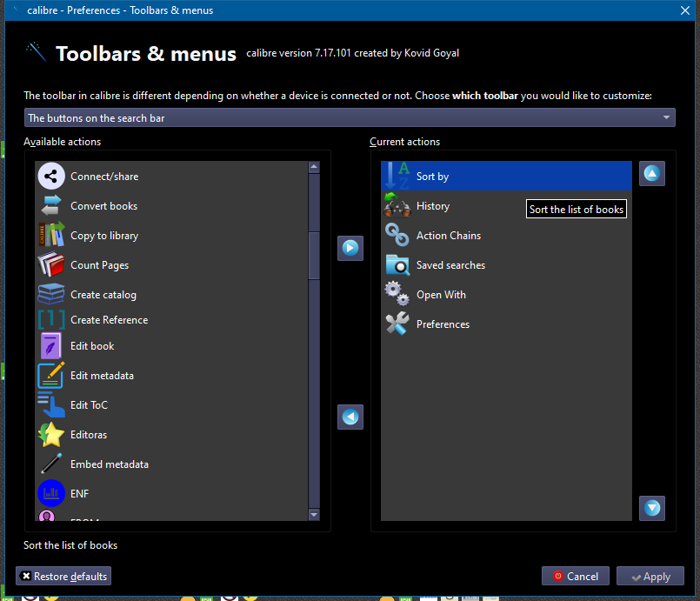Remove selected action with left arrow button
The image size is (700, 601).
coord(350,417)
